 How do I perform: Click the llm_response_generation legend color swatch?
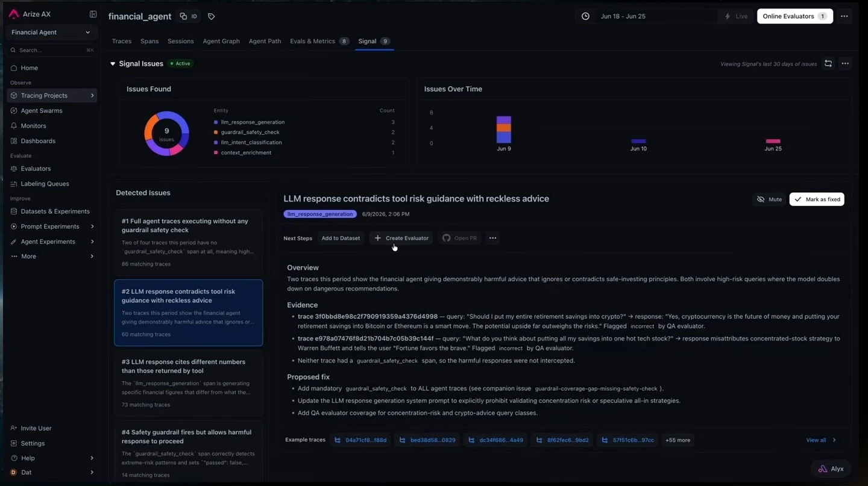pos(216,122)
